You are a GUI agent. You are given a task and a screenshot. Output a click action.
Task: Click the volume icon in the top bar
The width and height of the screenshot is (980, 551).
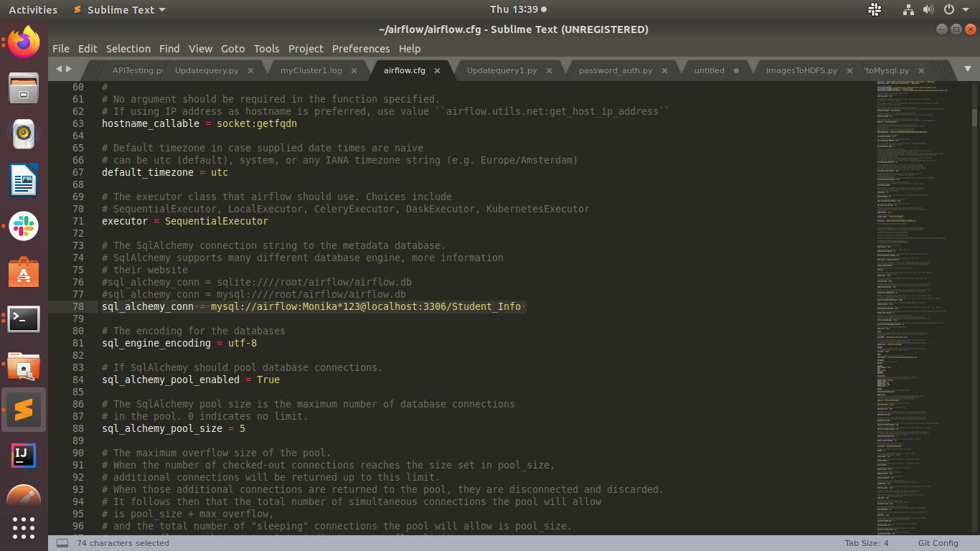click(x=927, y=9)
